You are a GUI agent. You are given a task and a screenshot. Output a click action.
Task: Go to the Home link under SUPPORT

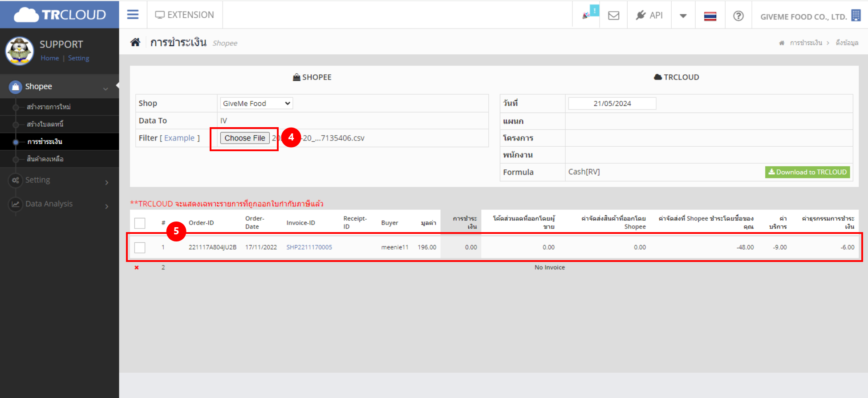(50, 58)
